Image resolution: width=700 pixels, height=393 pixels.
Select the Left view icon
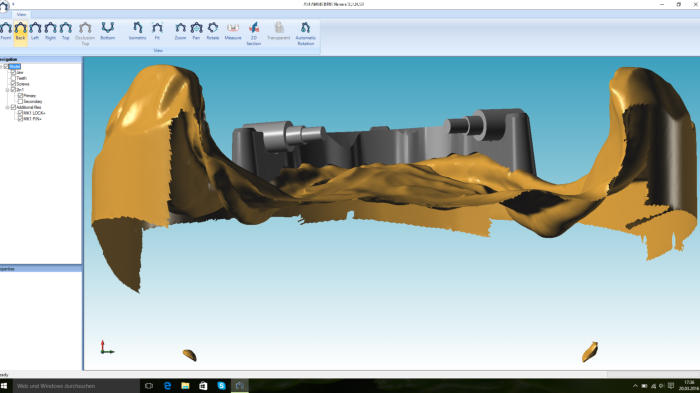click(x=35, y=31)
